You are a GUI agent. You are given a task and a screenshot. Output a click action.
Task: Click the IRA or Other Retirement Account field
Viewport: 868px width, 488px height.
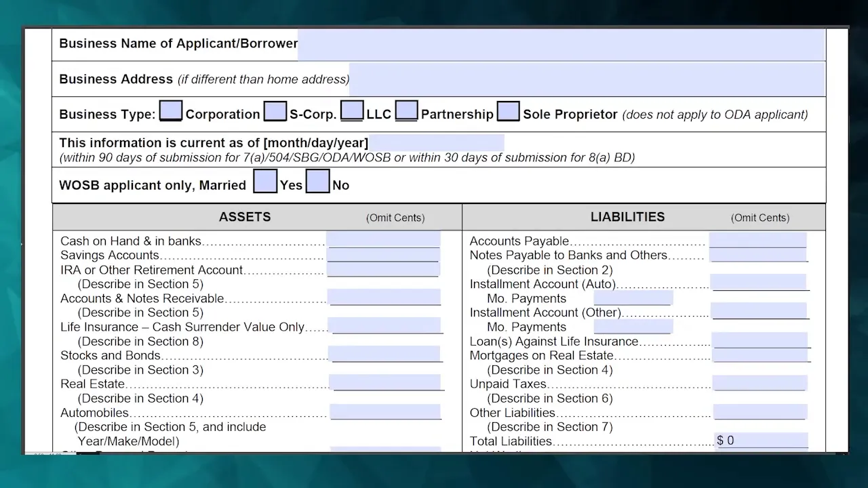pyautogui.click(x=383, y=268)
